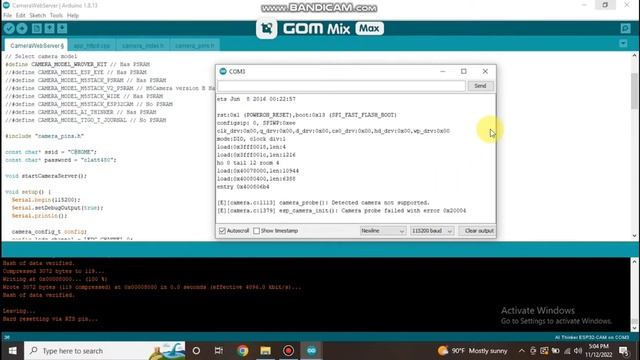Image resolution: width=640 pixels, height=360 pixels.
Task: Switch to the camera_index.h tab
Action: (x=142, y=45)
